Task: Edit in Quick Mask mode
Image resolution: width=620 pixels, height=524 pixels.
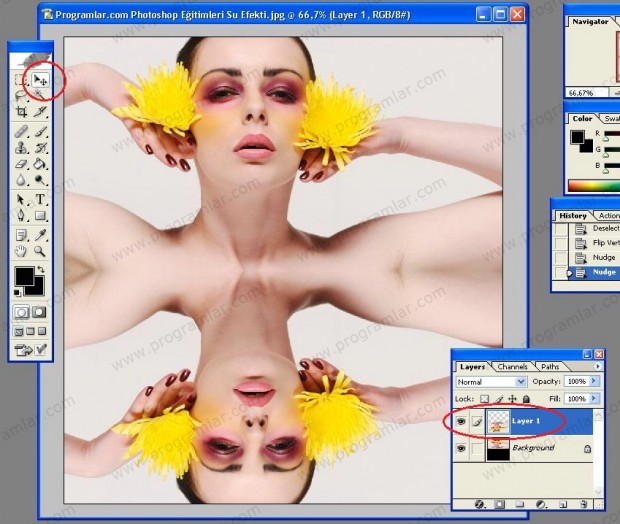Action: [39, 312]
